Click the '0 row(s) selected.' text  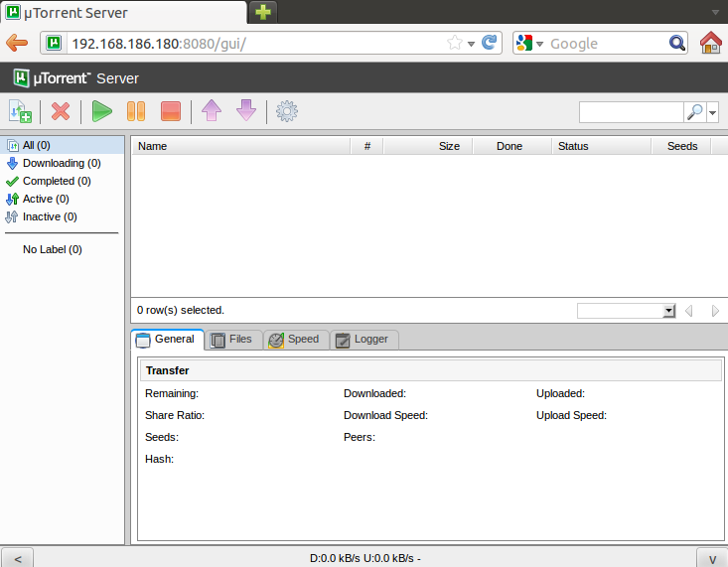coord(181,310)
